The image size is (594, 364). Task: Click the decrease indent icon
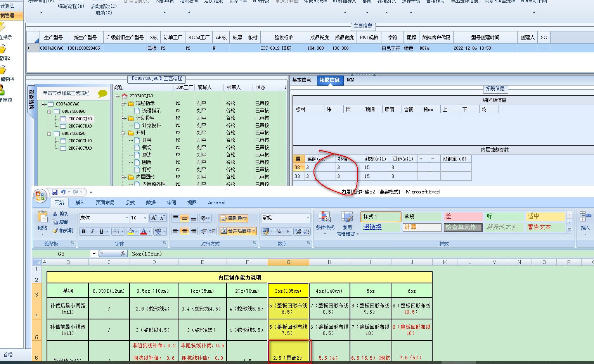point(204,231)
